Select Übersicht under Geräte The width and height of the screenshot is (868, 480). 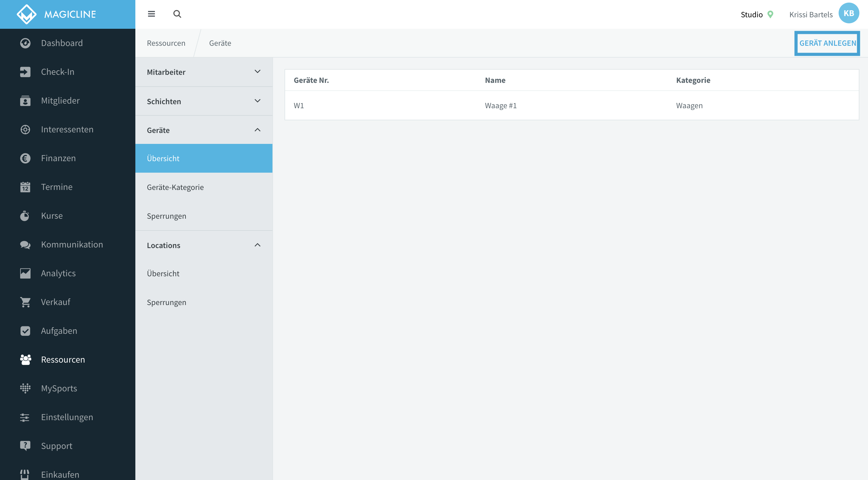tap(204, 158)
